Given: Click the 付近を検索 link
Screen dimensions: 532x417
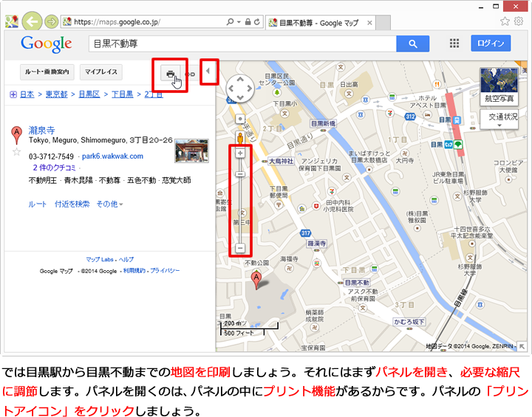Looking at the screenshot, I should coord(72,204).
